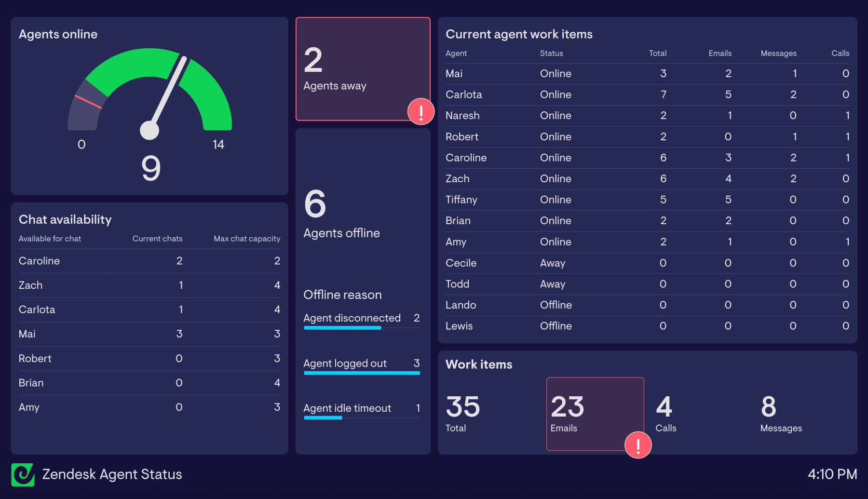Click Lewis's Offline status
Viewport: 868px width, 499px height.
click(556, 326)
